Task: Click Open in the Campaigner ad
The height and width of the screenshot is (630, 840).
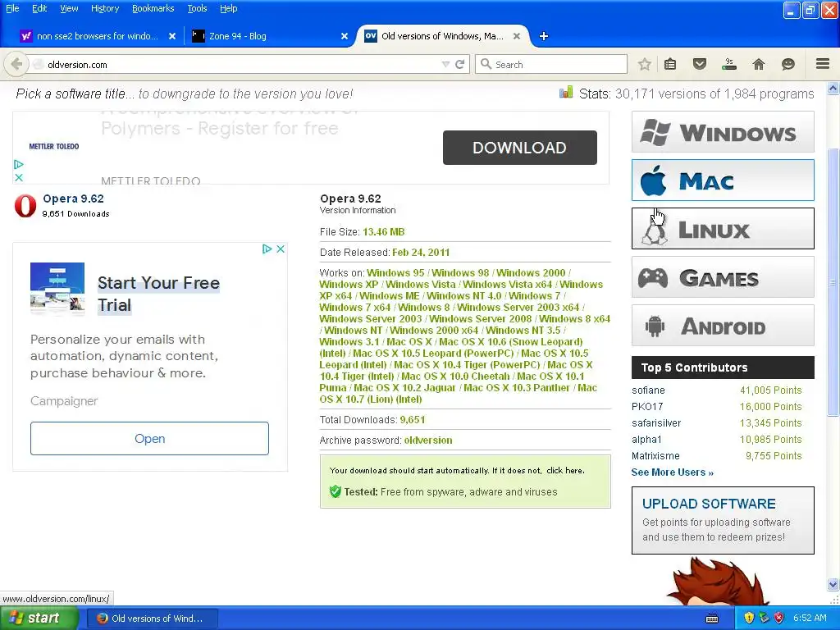Action: (x=149, y=438)
